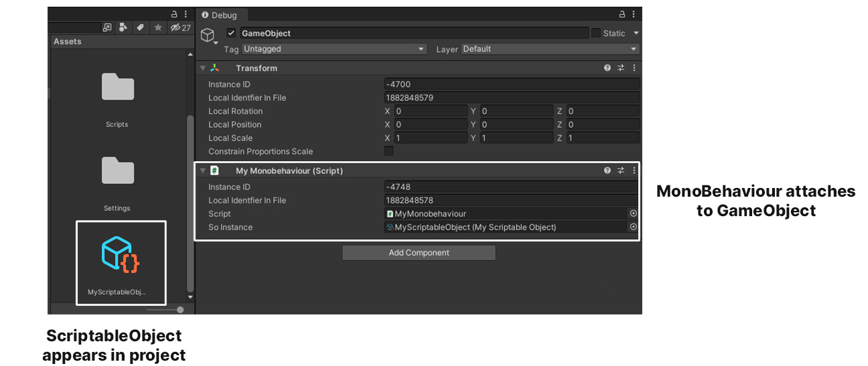The image size is (868, 366).
Task: Click the Project window vertical scrollbar thumb
Action: click(190, 202)
